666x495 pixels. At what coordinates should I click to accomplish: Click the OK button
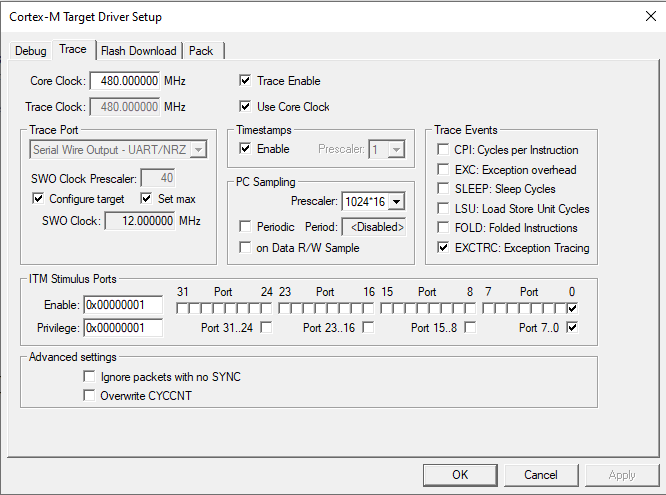click(460, 475)
